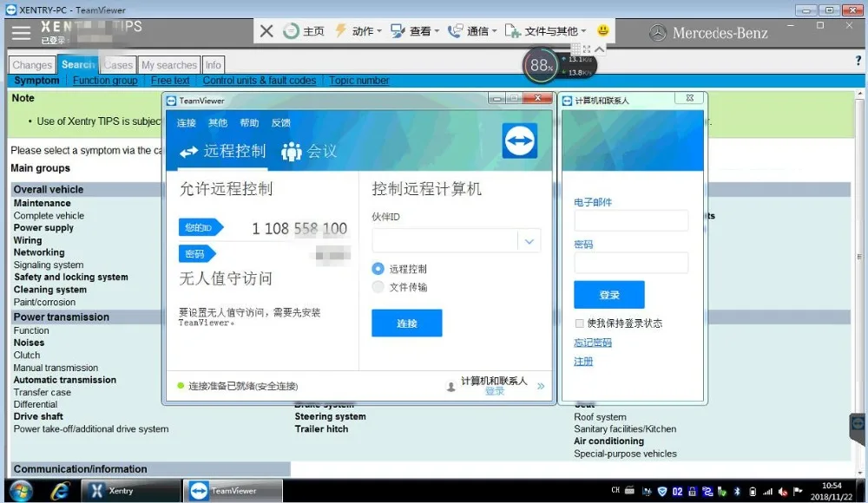Check the 使我保持登录状态 checkbox
This screenshot has width=868, height=503.
(x=579, y=323)
